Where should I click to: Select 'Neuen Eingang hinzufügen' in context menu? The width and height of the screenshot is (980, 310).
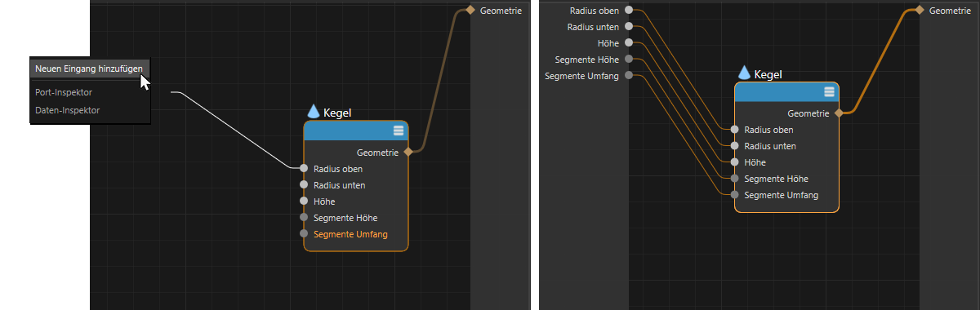point(90,69)
